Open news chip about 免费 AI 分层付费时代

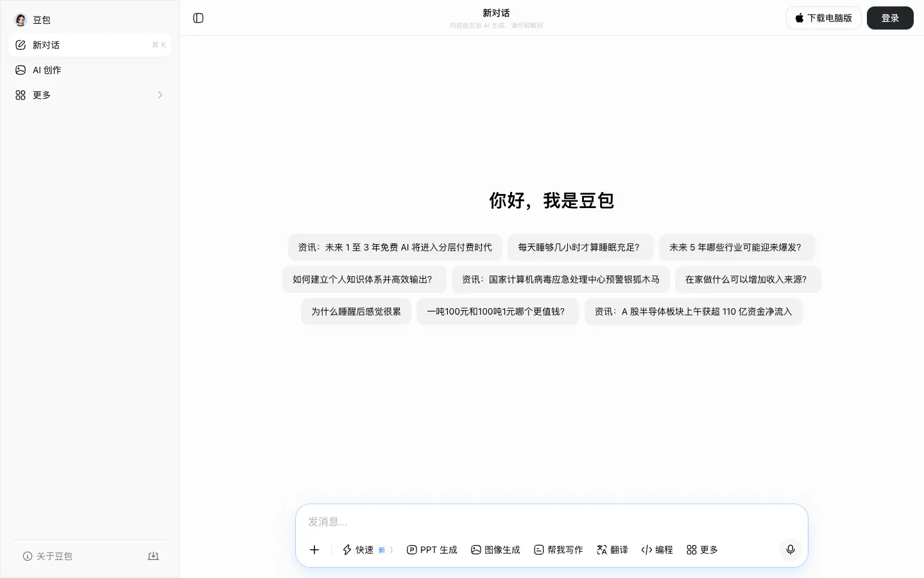tap(395, 247)
